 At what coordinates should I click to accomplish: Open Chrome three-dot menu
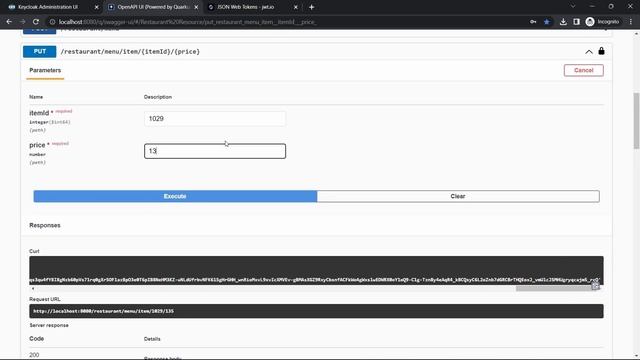(x=631, y=22)
